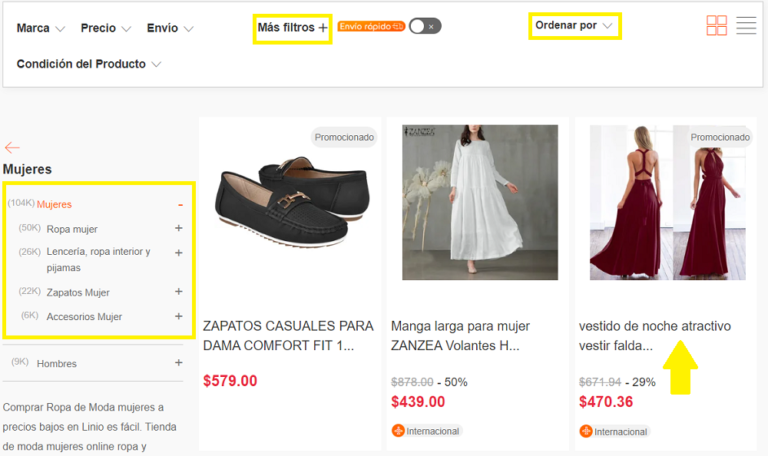Click Más filtros button
768x456 pixels.
pyautogui.click(x=292, y=27)
